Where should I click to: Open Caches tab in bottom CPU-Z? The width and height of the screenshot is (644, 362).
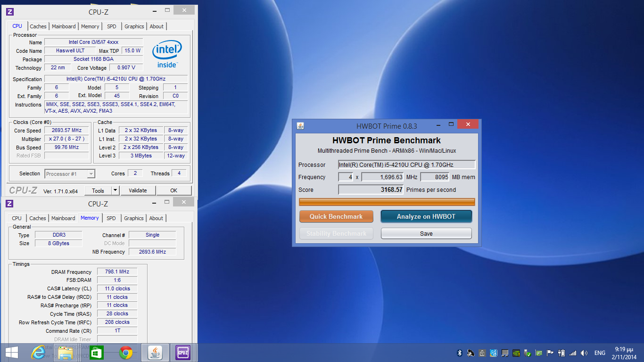point(38,218)
